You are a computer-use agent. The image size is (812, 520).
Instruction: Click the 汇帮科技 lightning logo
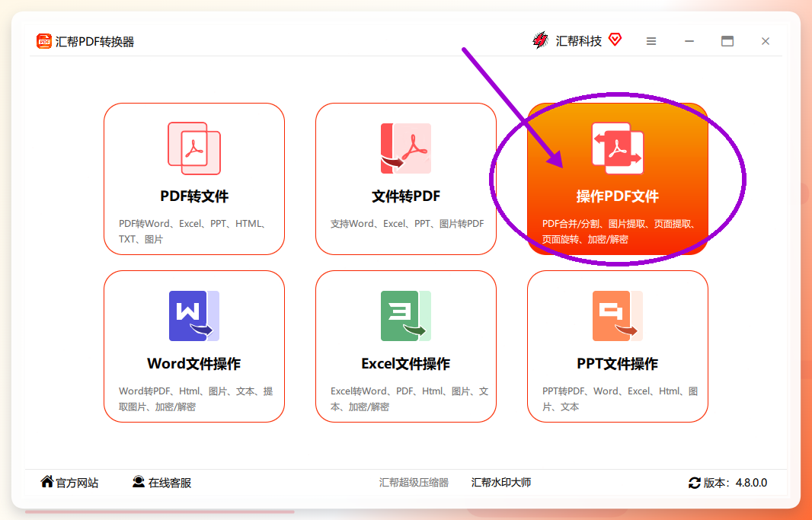[541, 40]
